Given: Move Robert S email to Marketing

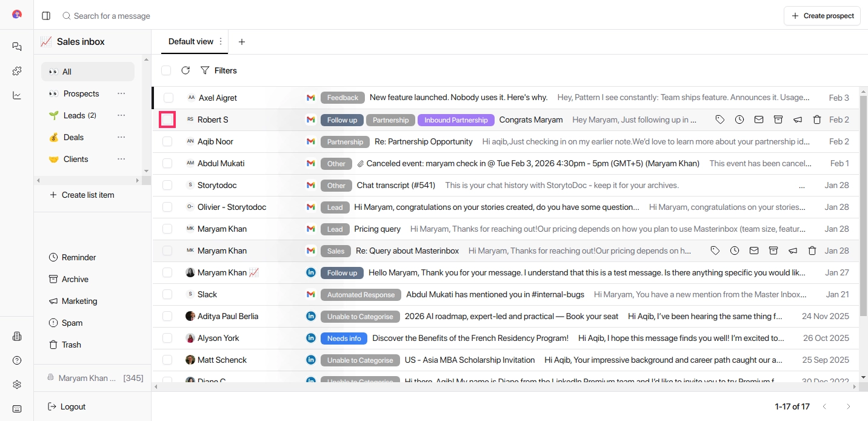Looking at the screenshot, I should click(x=798, y=120).
